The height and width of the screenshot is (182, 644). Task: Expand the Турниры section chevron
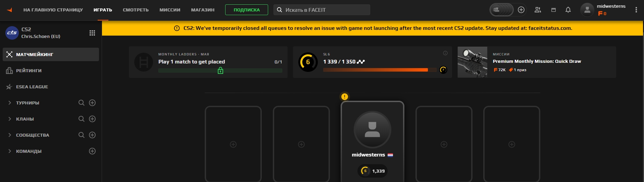tap(10, 103)
